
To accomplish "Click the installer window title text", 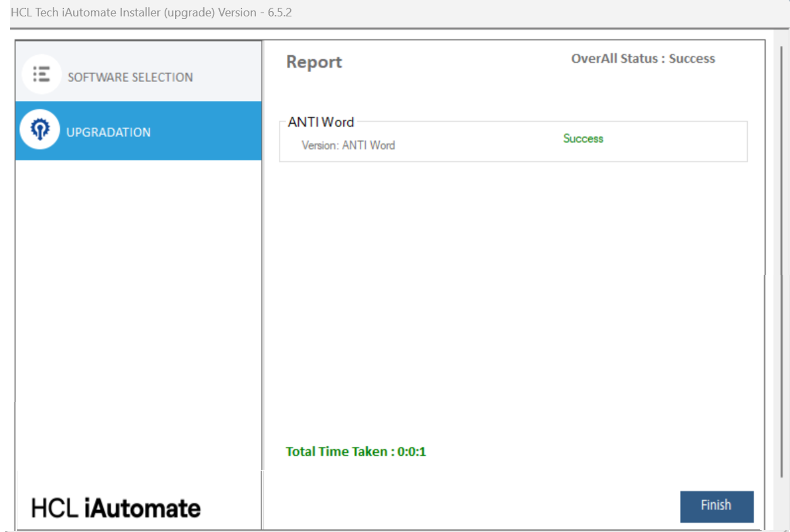I will coord(151,12).
